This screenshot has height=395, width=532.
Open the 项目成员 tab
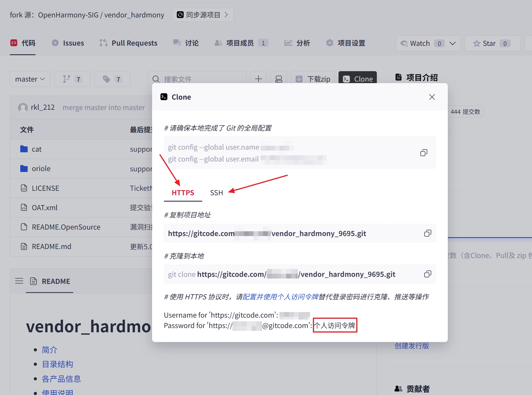pyautogui.click(x=241, y=43)
